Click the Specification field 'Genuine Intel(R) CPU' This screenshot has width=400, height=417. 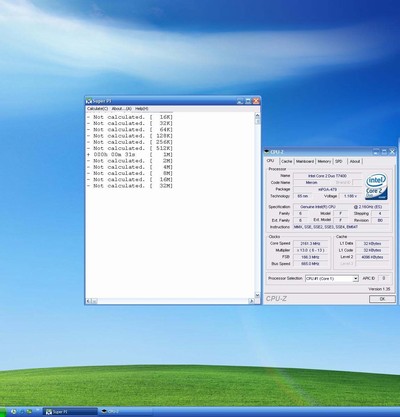(x=341, y=207)
